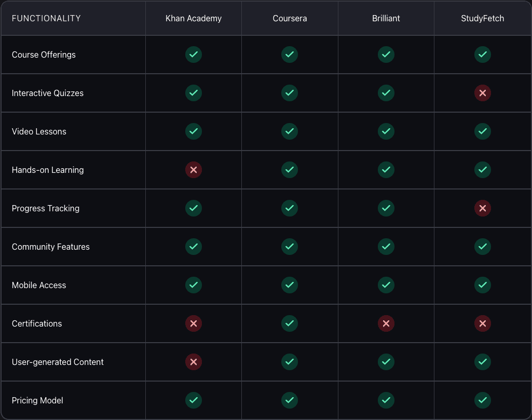Image resolution: width=532 pixels, height=420 pixels.
Task: Click Khan Academy's Pricing Model checkmark
Action: click(x=194, y=400)
